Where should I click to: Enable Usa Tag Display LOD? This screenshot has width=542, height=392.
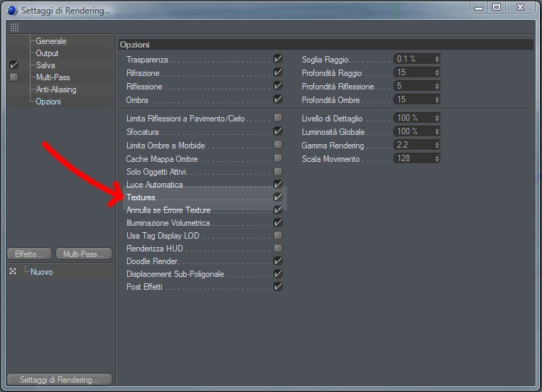click(278, 235)
